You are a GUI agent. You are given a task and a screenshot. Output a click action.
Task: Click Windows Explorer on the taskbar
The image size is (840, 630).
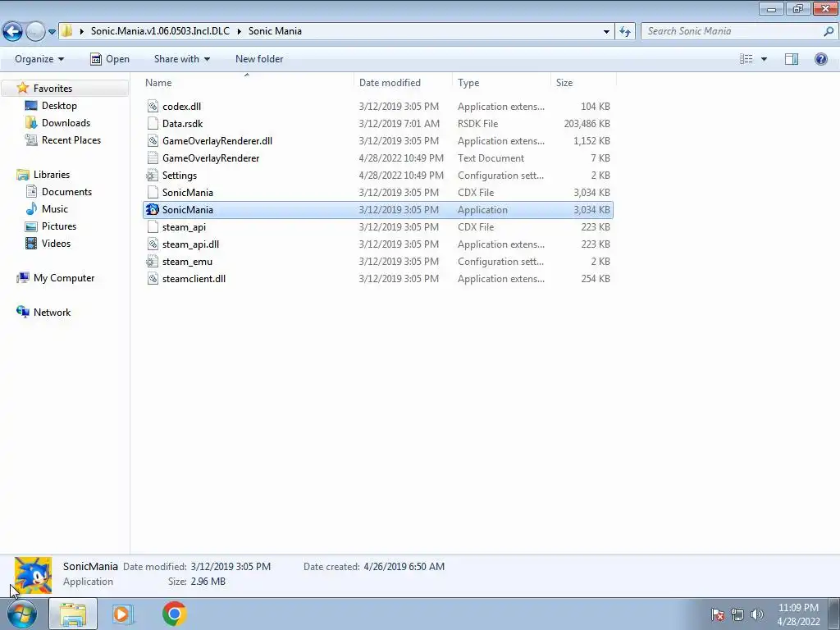pyautogui.click(x=73, y=614)
